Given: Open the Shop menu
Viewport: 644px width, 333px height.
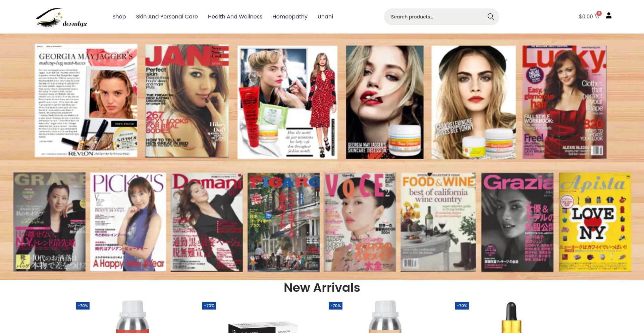Looking at the screenshot, I should (x=119, y=17).
